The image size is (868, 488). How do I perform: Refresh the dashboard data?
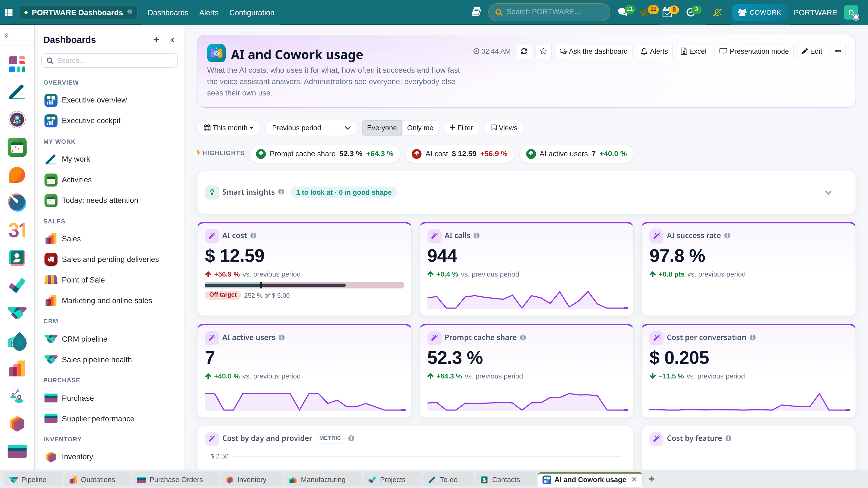524,51
